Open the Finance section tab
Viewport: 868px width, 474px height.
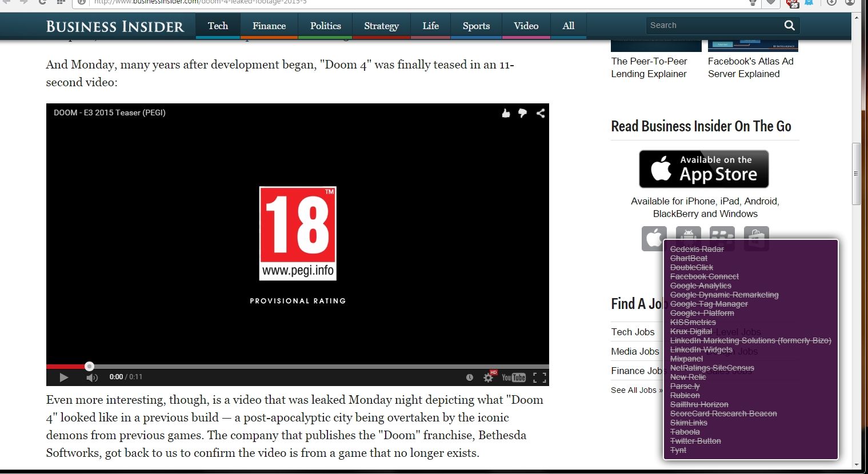269,26
